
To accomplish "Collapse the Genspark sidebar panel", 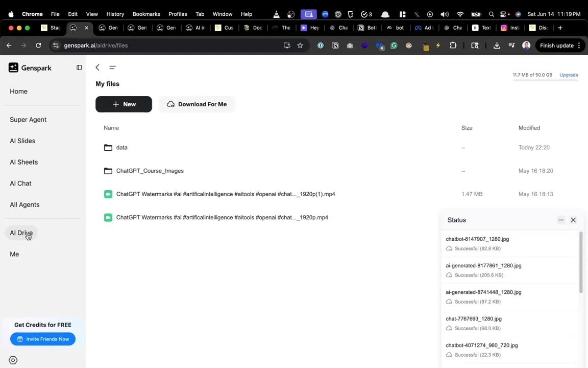I will click(79, 67).
